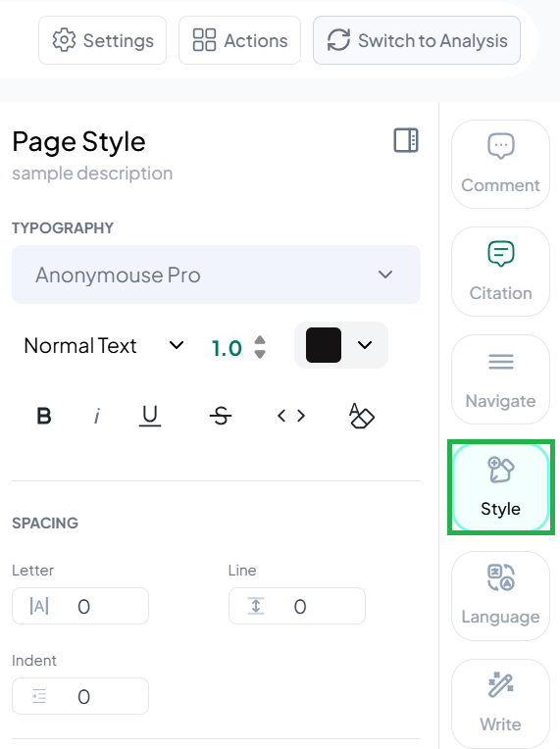Expand the text color dropdown arrow
Screen dimensions: 560x749
tap(365, 345)
